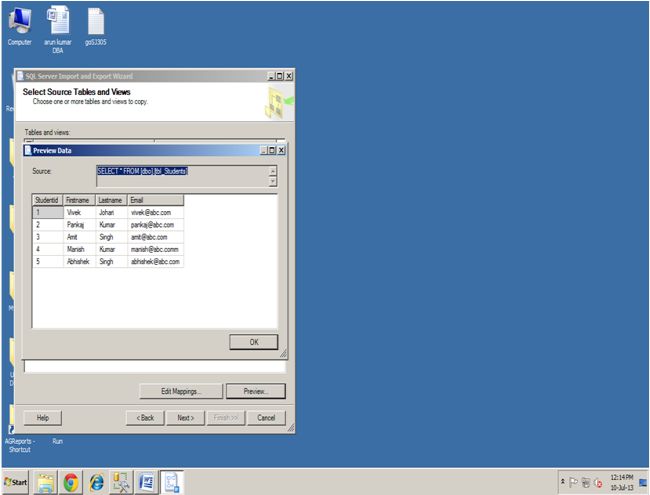Proceed with the Next > button
This screenshot has width=650, height=495.
(185, 417)
